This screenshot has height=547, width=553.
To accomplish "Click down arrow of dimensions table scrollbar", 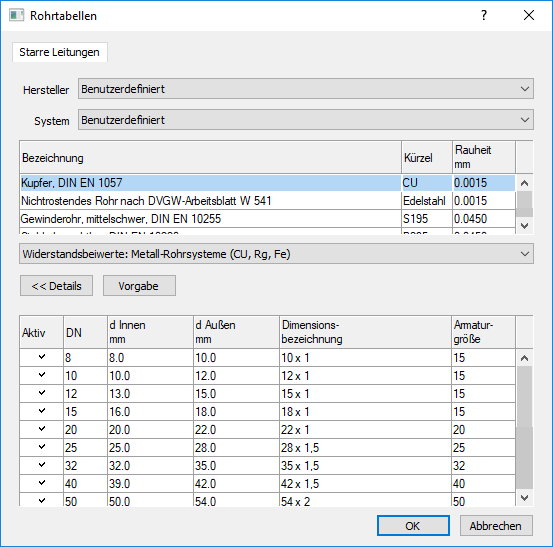I will pyautogui.click(x=524, y=498).
